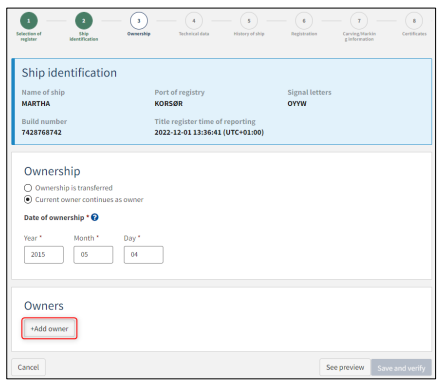Click the Owners section heading
The image size is (443, 383).
44,306
